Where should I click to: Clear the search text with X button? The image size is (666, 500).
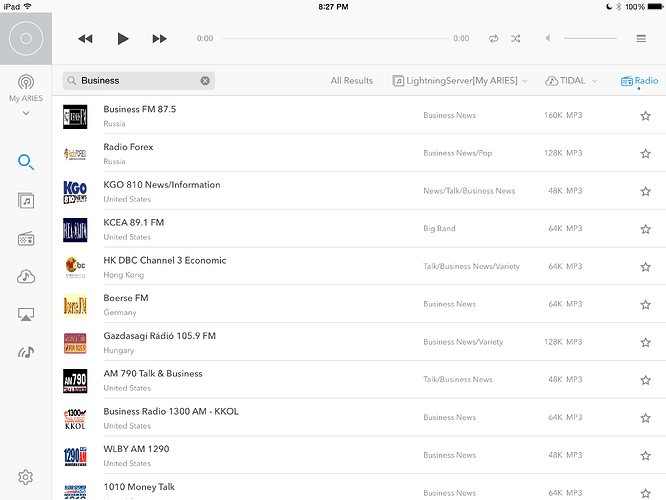click(205, 81)
